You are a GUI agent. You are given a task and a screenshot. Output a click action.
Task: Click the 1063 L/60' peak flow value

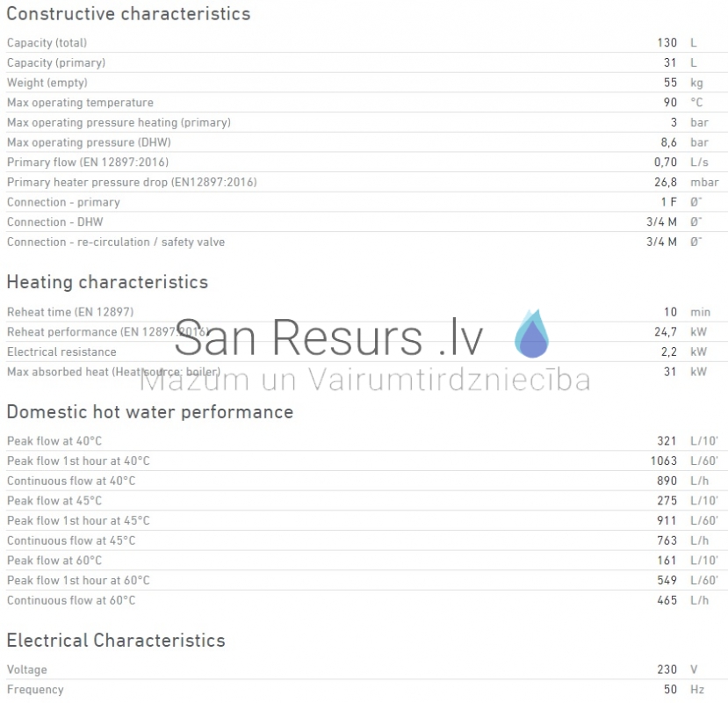684,461
